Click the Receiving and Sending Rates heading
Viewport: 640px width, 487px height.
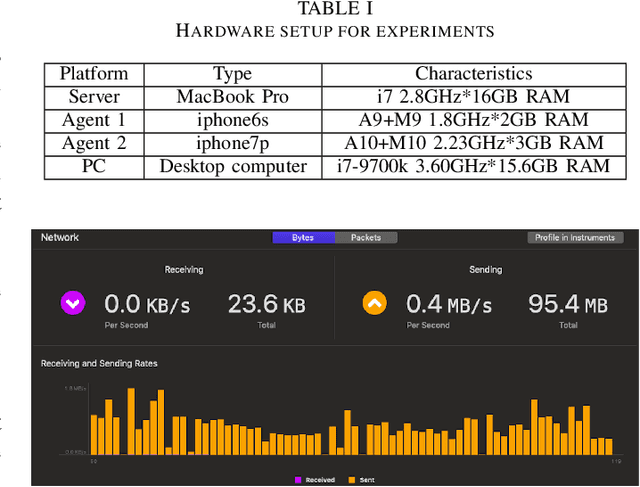pyautogui.click(x=98, y=363)
